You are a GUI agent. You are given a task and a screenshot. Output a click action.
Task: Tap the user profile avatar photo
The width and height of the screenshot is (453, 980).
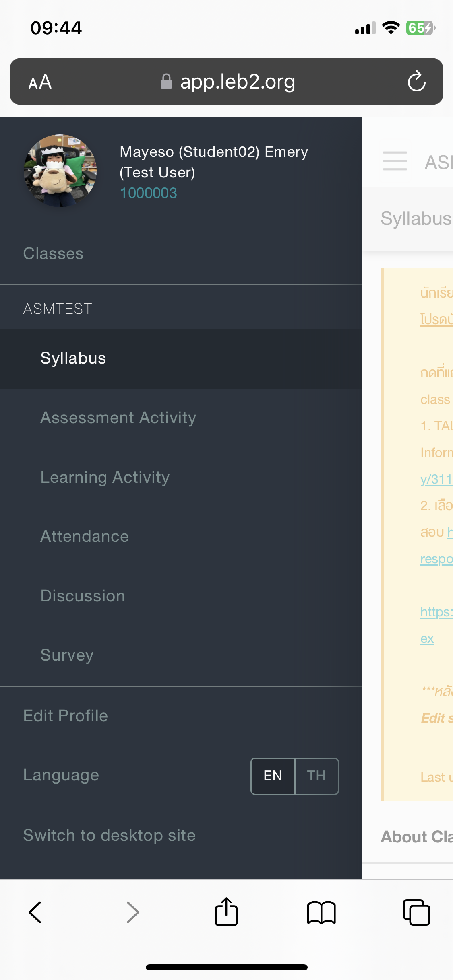tap(60, 171)
